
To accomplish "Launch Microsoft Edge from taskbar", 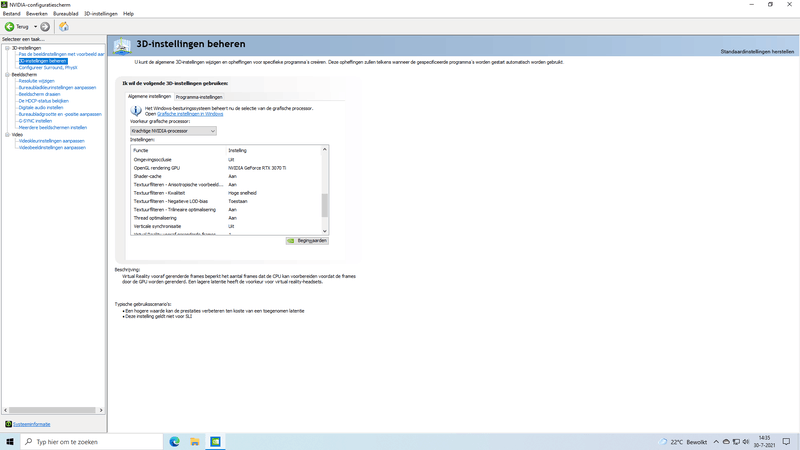I will 174,442.
